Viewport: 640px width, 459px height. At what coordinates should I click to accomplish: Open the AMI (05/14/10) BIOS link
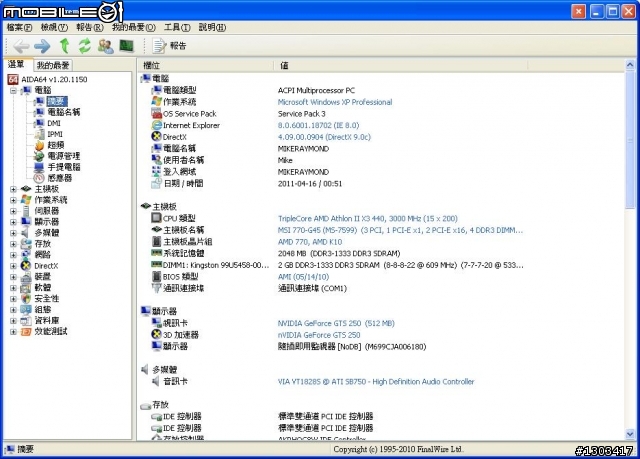click(x=303, y=277)
